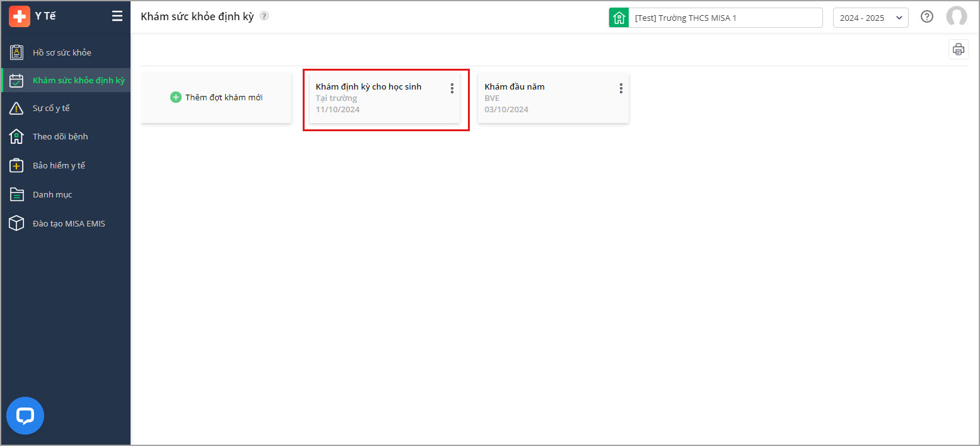This screenshot has width=980, height=446.
Task: Click the Y Tế app name text
Action: pos(45,16)
